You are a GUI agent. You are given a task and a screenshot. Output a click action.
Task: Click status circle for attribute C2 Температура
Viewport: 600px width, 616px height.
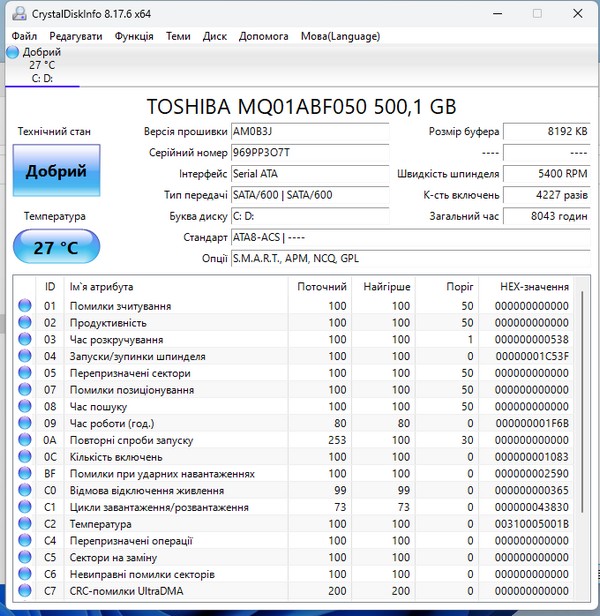pos(25,524)
